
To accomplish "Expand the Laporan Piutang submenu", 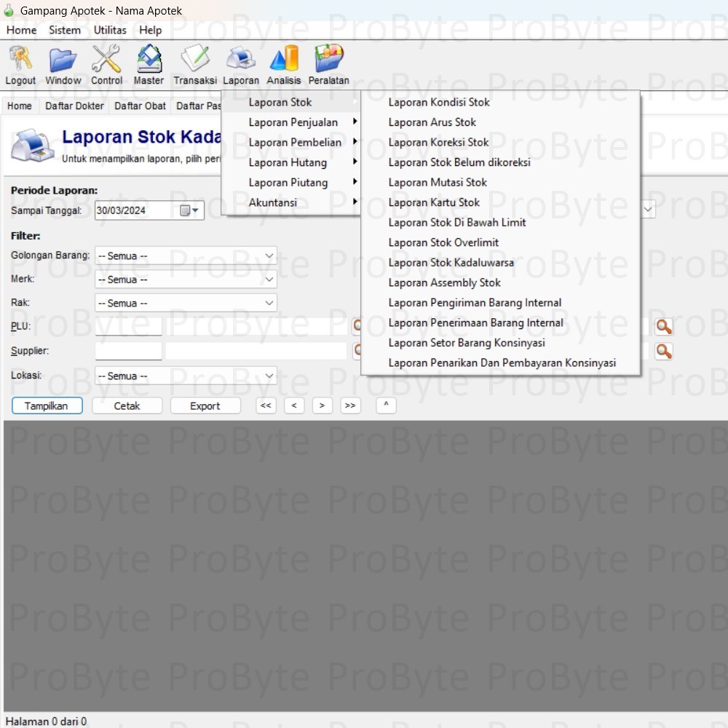I will pos(292,183).
